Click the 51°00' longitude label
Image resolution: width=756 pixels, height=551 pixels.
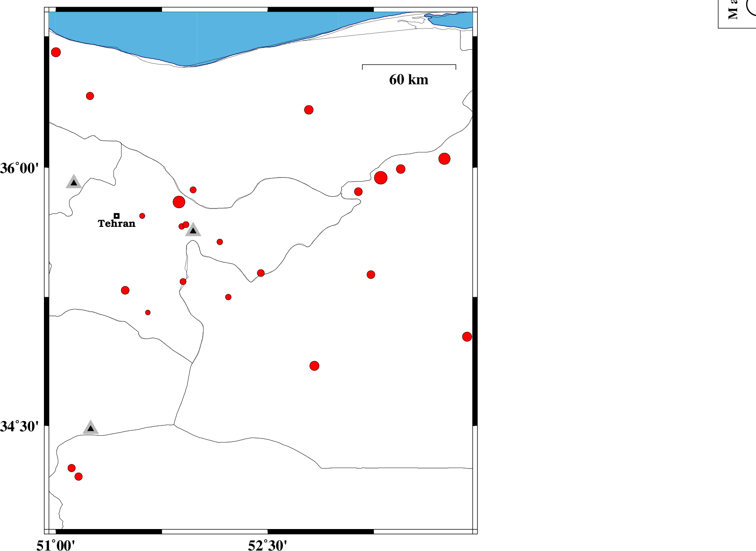(56, 545)
